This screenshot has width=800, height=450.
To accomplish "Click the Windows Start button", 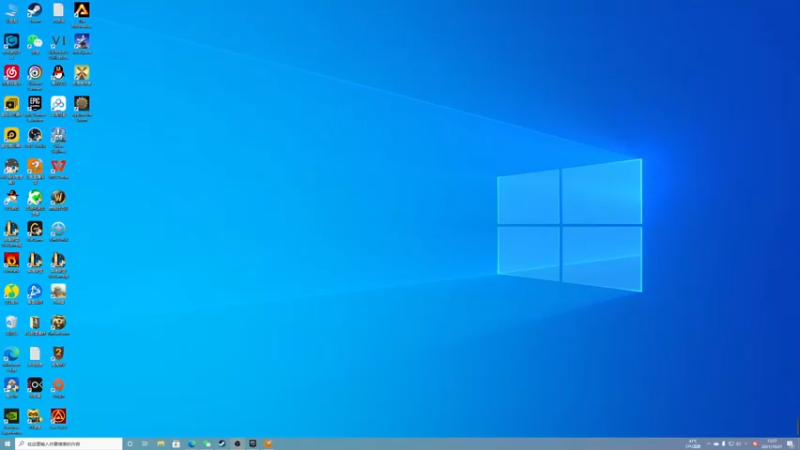I will coord(7,444).
